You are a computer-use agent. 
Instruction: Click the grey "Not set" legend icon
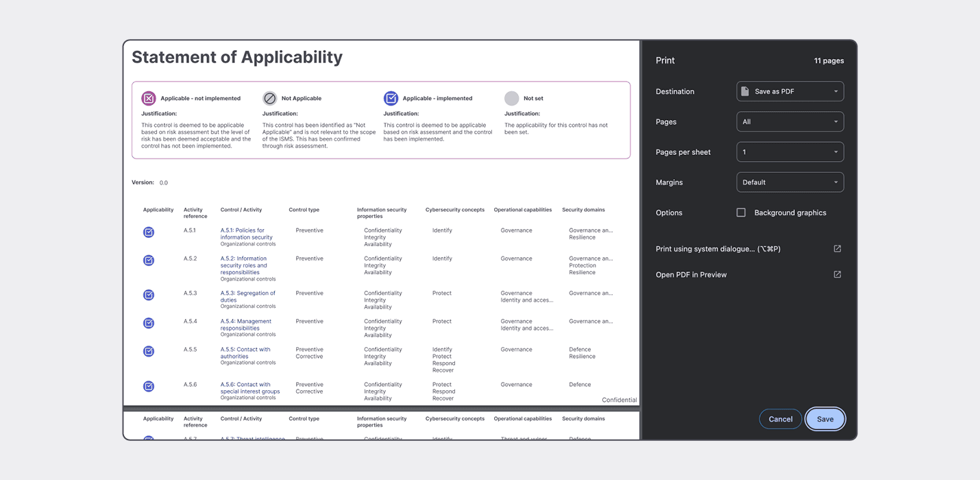coord(511,98)
